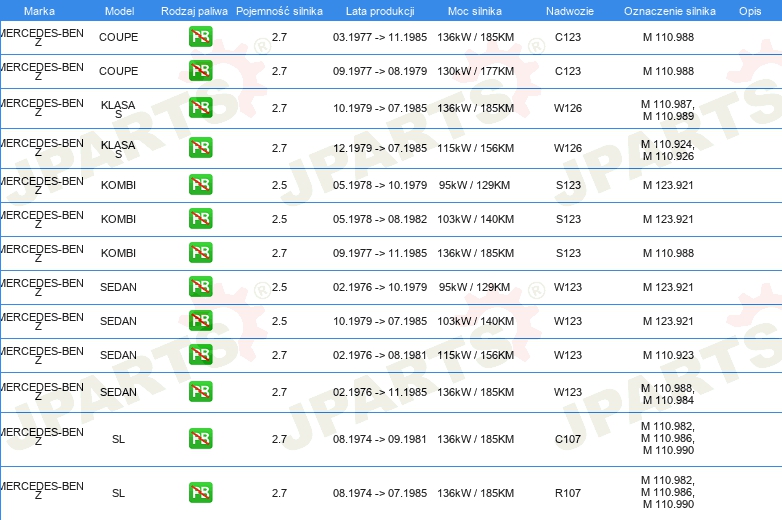Screen dimensions: 782x520
Task: Click the Oznaczenie silnika column header
Action: tap(669, 11)
